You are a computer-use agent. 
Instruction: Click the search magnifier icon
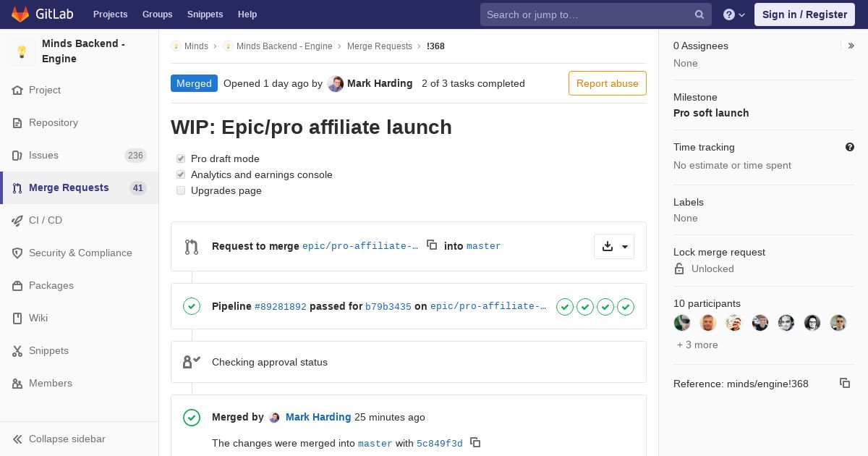point(699,14)
